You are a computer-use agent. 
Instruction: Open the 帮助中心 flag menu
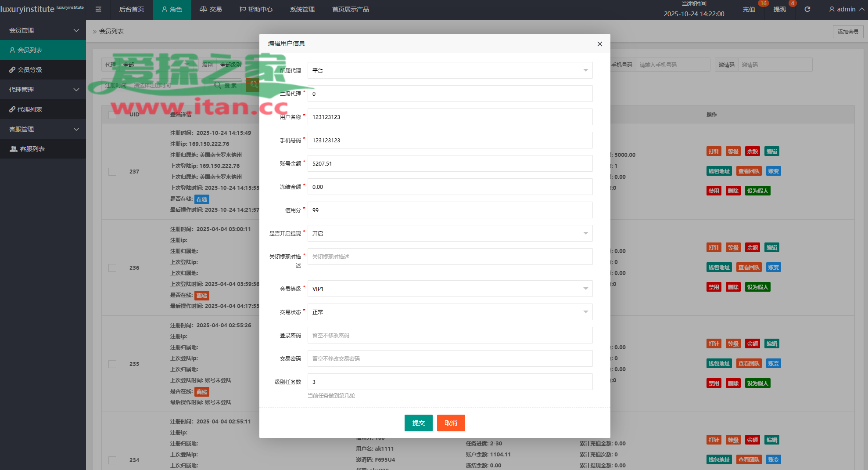[256, 9]
